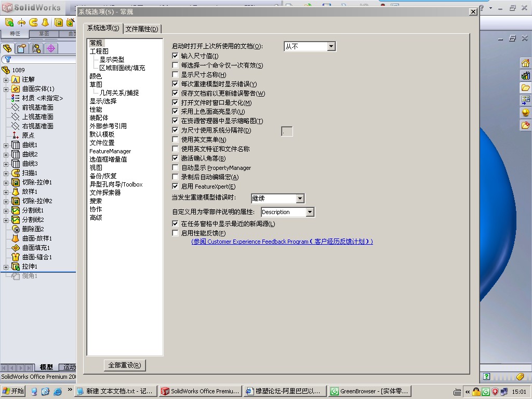
Task: Click the 曲面-缝合1 knit feature icon
Action: click(x=16, y=257)
